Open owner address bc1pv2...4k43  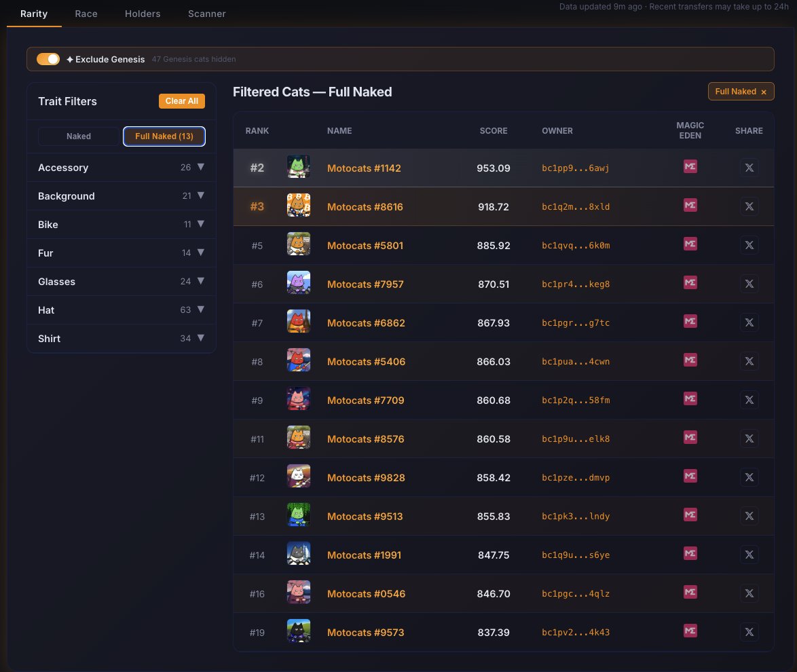(576, 633)
